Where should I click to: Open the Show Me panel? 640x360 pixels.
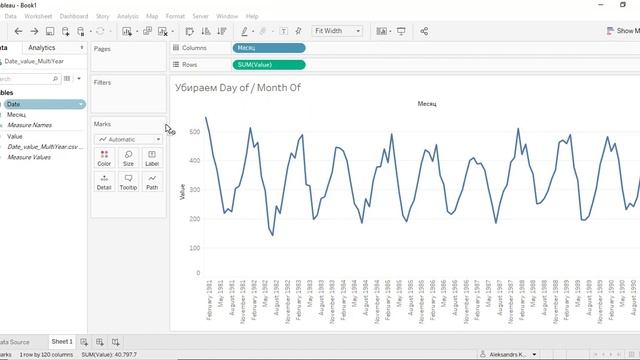[623, 31]
